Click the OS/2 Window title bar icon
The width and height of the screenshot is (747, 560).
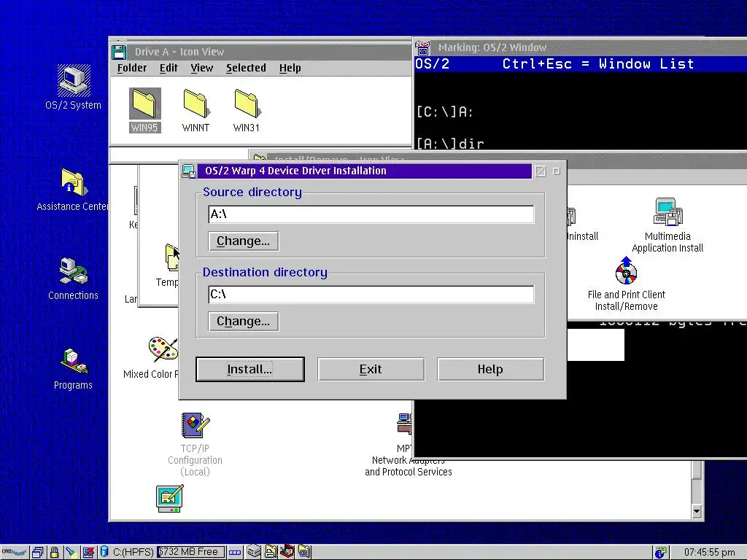click(422, 47)
